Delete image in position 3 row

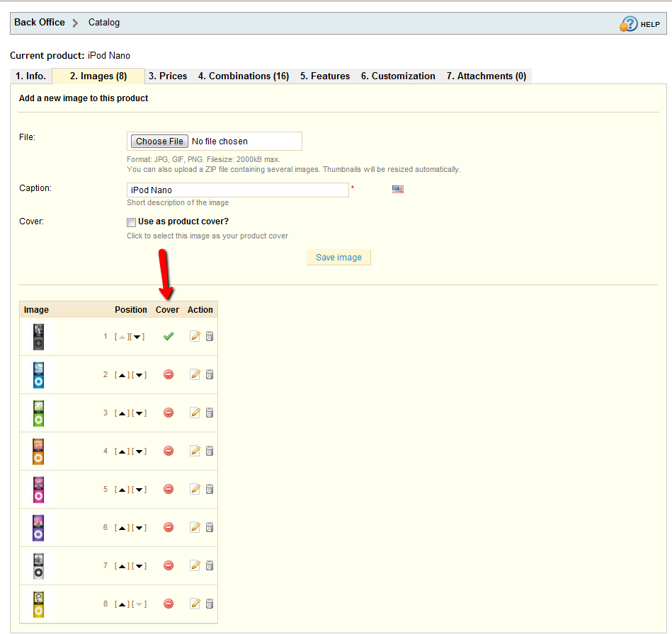tap(210, 413)
